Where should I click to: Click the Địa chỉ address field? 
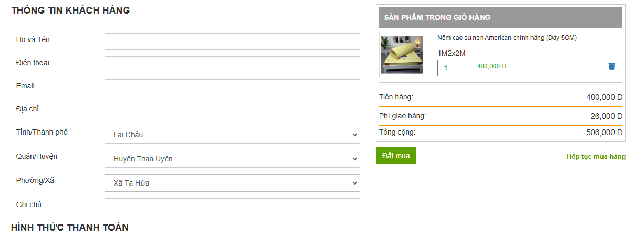(232, 111)
